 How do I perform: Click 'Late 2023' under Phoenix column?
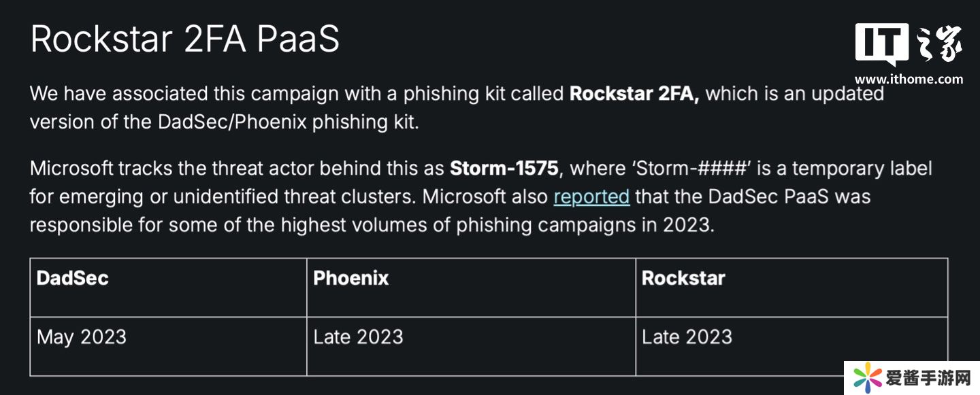358,337
